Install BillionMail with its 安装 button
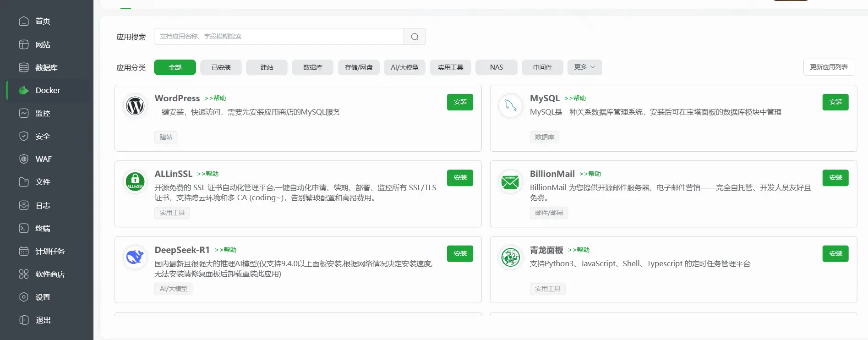This screenshot has height=340, width=868. (x=835, y=178)
